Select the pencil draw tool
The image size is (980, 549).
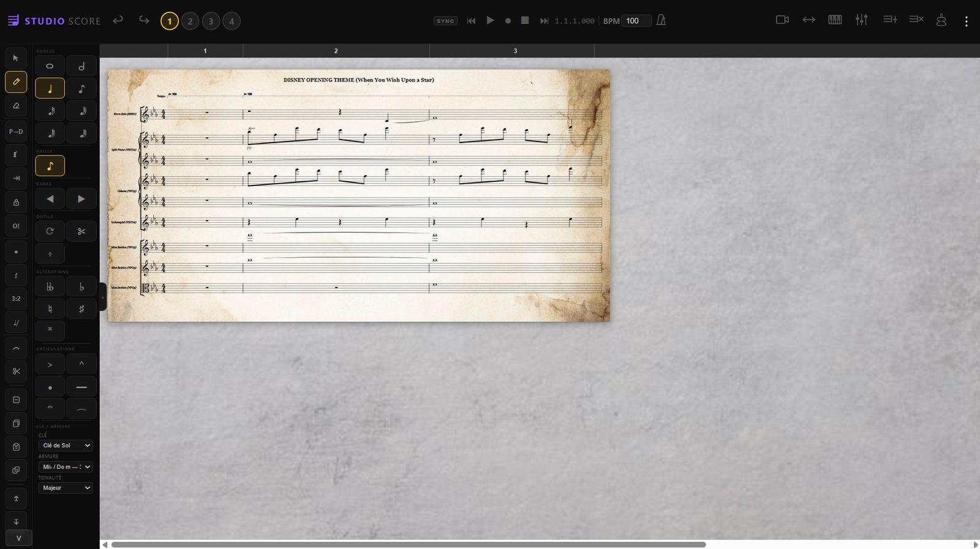[x=16, y=81]
